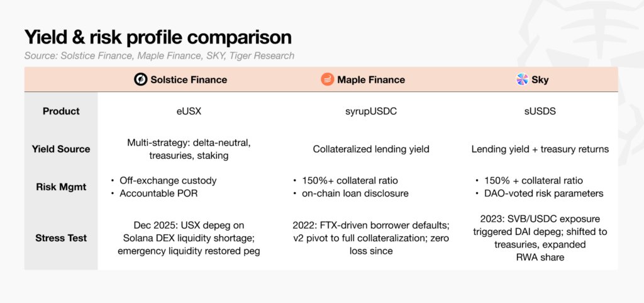
Task: Select the Sky column header text
Action: pos(540,79)
